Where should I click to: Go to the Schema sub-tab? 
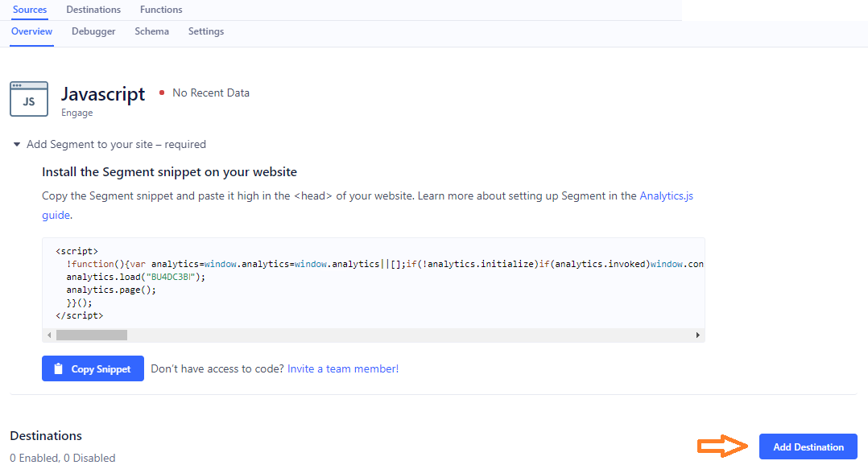pyautogui.click(x=151, y=31)
